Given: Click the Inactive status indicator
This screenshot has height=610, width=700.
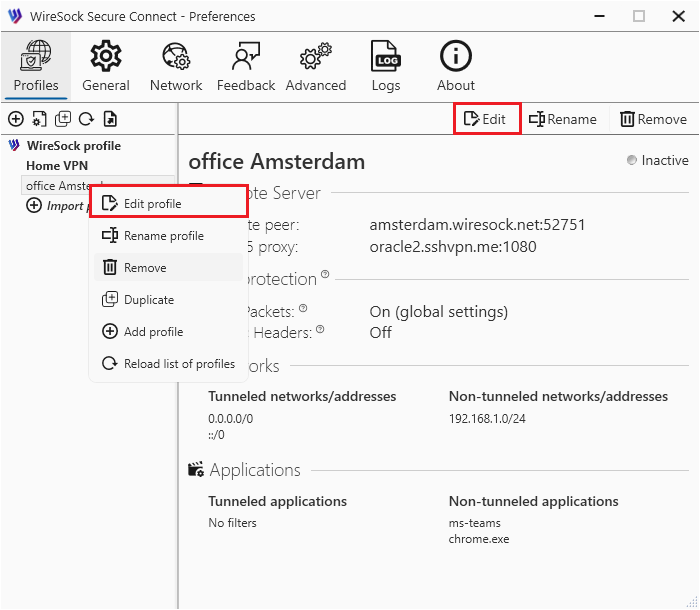Looking at the screenshot, I should pyautogui.click(x=658, y=160).
